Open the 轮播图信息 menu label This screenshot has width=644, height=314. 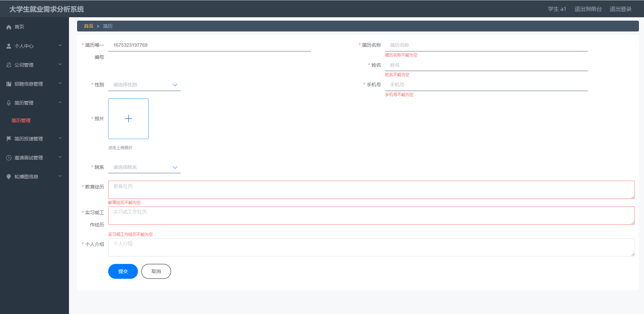pyautogui.click(x=26, y=177)
